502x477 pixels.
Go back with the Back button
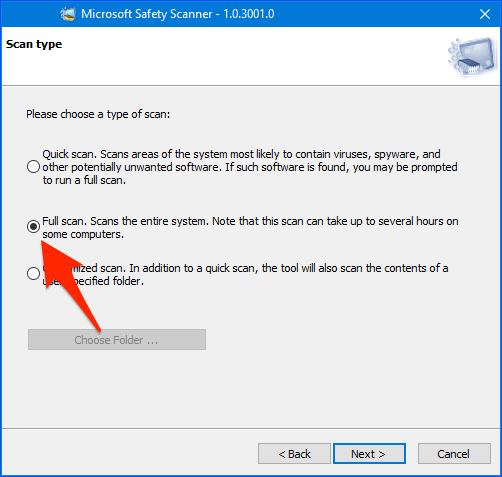pos(294,454)
